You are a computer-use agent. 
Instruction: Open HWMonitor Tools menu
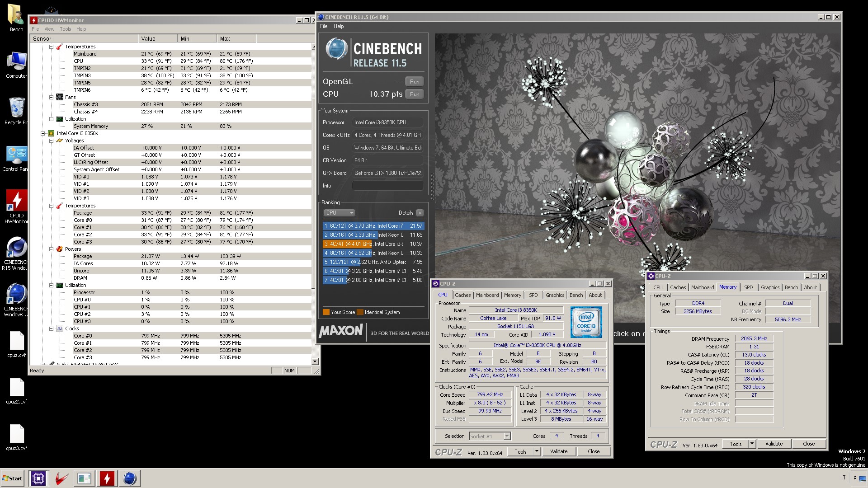point(66,29)
